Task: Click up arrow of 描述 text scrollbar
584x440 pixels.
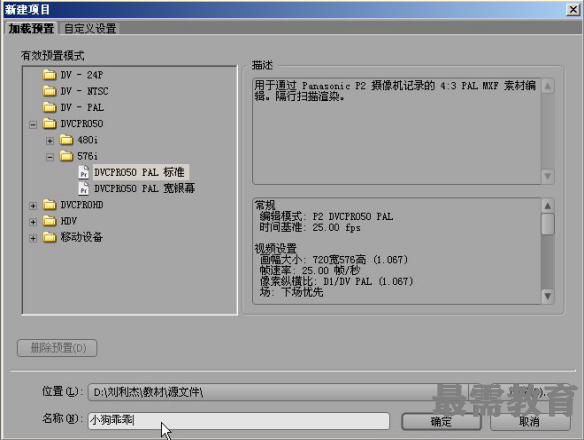Action: click(x=548, y=86)
